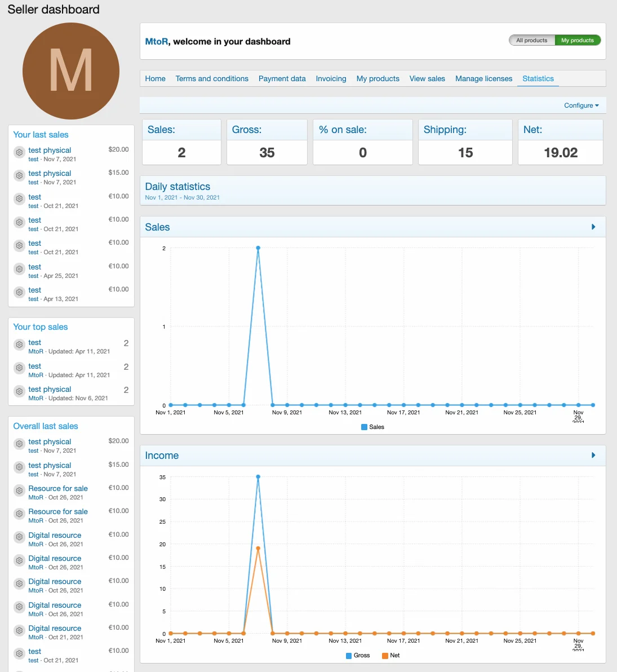Click the large M profile avatar

71,71
